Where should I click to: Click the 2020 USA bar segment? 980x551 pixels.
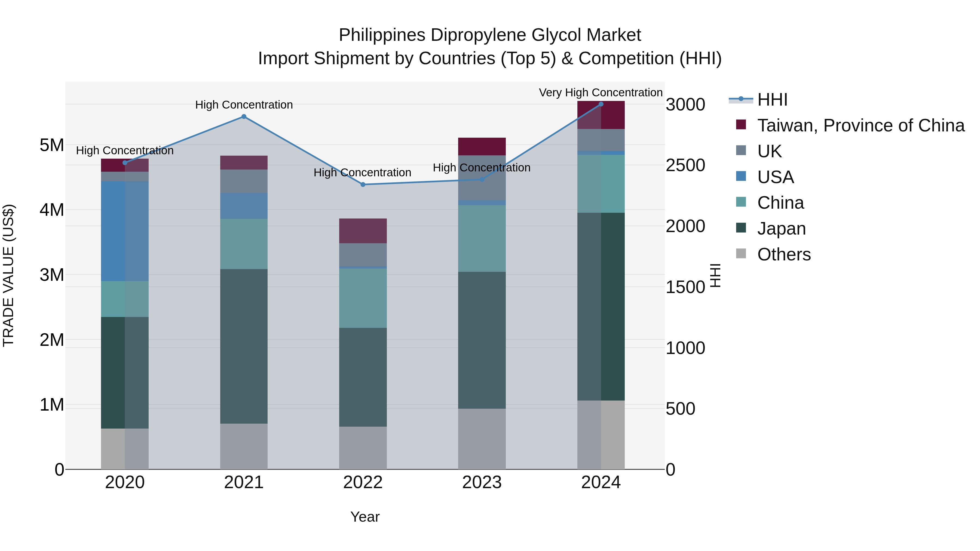(x=125, y=231)
